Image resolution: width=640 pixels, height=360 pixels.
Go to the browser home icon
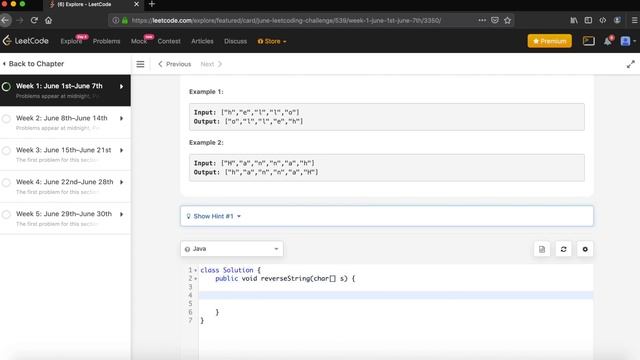[49, 20]
